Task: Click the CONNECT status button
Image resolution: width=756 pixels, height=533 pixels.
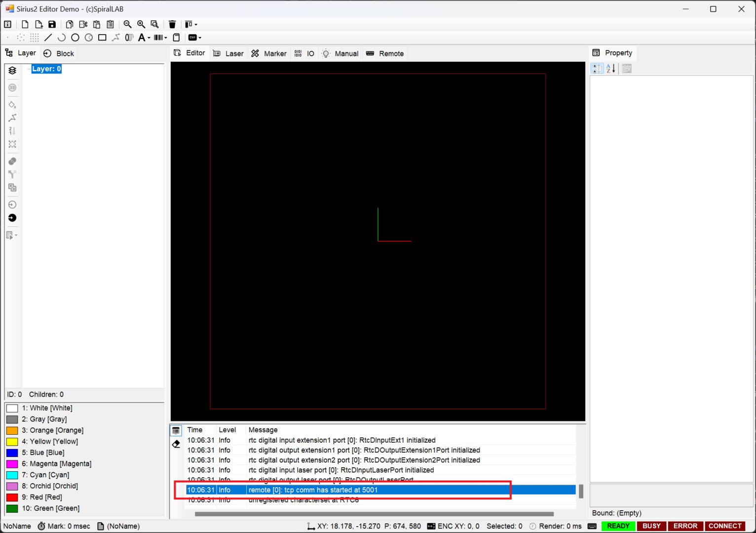Action: (x=724, y=526)
